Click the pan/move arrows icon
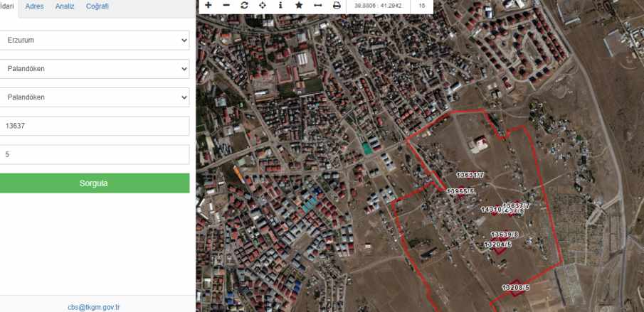 [263, 5]
